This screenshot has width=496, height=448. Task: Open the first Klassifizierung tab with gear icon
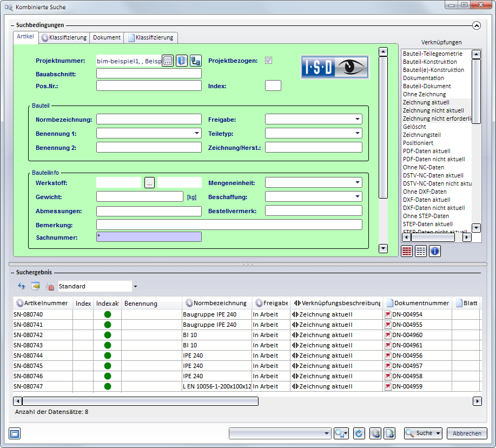coord(64,37)
